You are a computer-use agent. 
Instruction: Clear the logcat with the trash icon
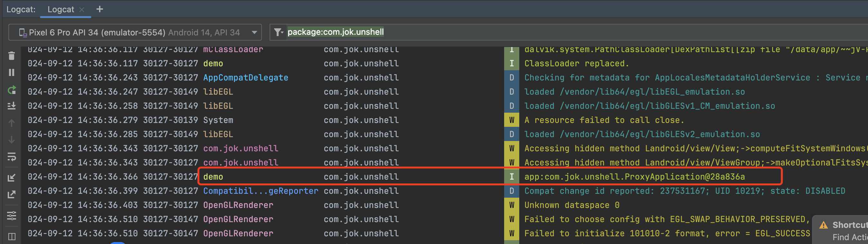(x=12, y=56)
